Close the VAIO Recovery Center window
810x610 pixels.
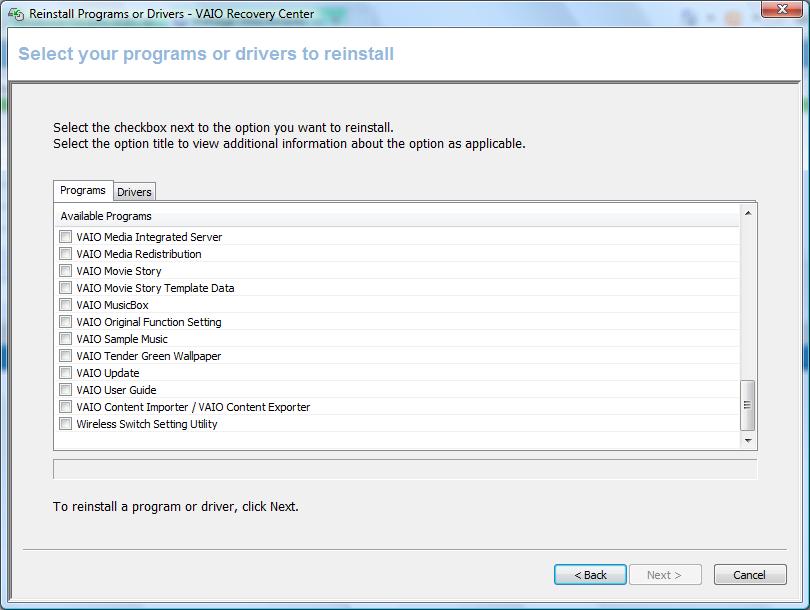[x=782, y=9]
